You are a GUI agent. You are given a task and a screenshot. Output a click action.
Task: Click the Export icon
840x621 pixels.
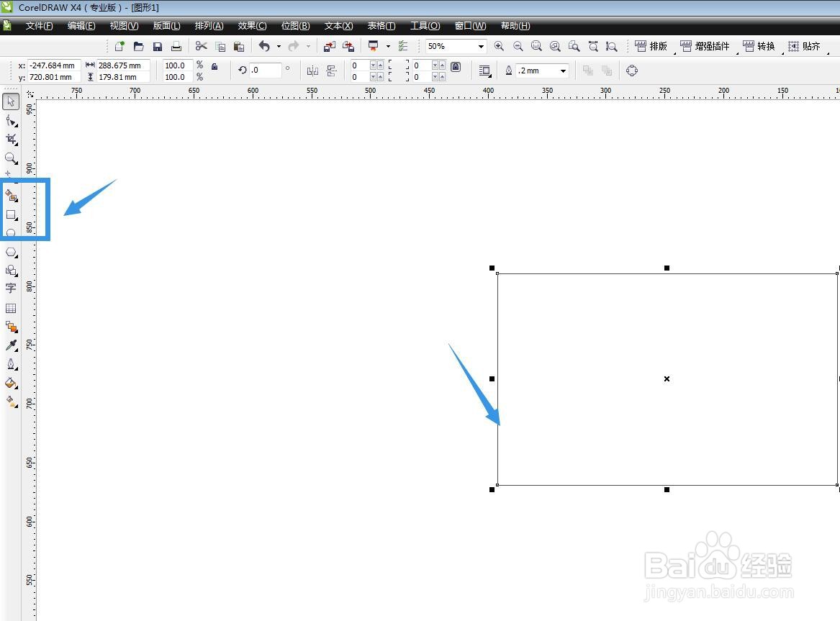[348, 47]
